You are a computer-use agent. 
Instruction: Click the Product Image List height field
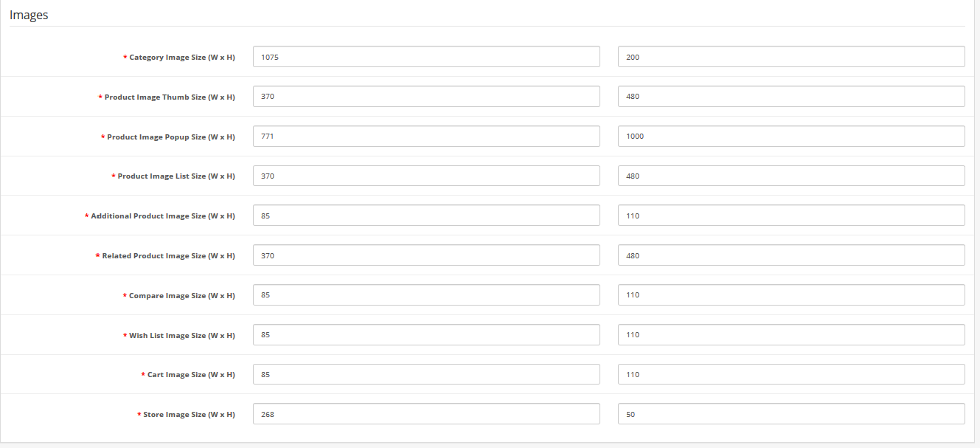point(791,176)
